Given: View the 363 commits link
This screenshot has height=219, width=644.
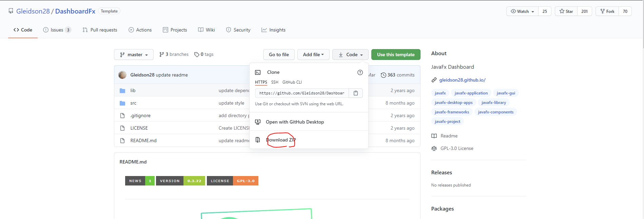Looking at the screenshot, I should (397, 75).
